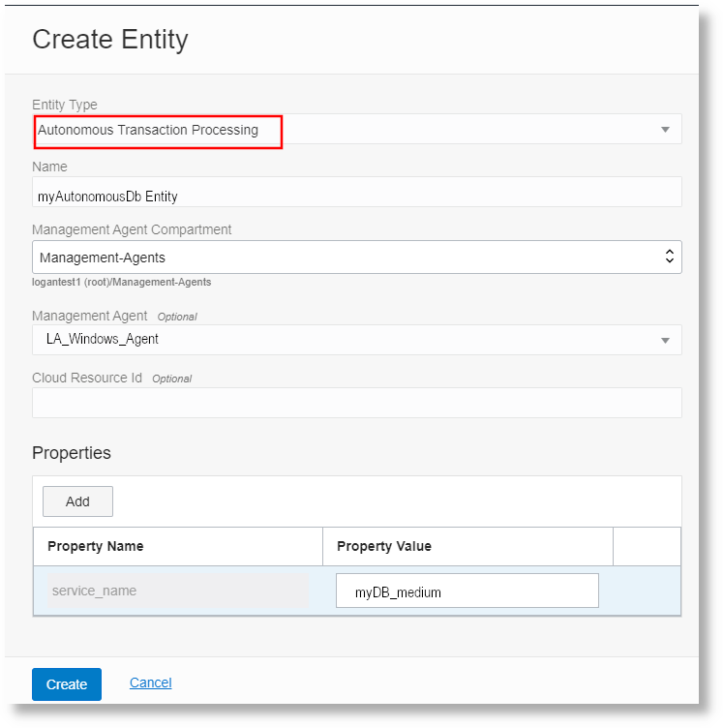Edit the myDB_medium property value field
Image resolution: width=723 pixels, height=728 pixels.
[x=467, y=591]
